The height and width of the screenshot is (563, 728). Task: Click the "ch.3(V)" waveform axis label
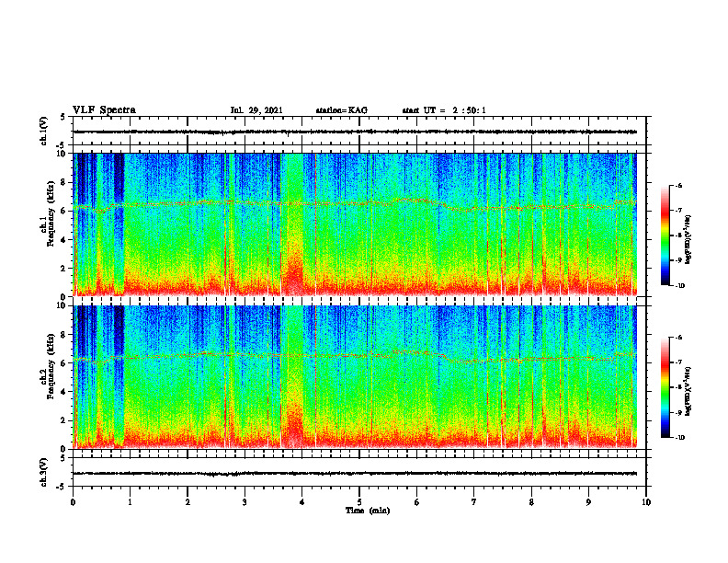click(43, 472)
